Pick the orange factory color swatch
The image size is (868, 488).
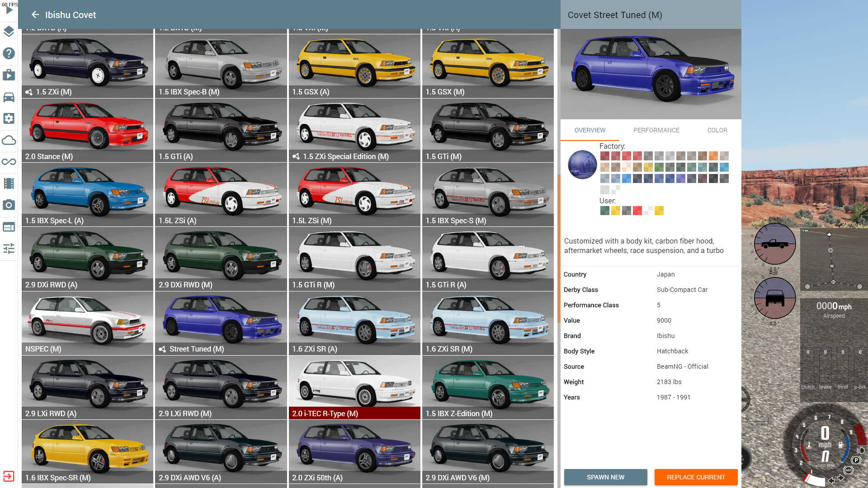(x=713, y=156)
